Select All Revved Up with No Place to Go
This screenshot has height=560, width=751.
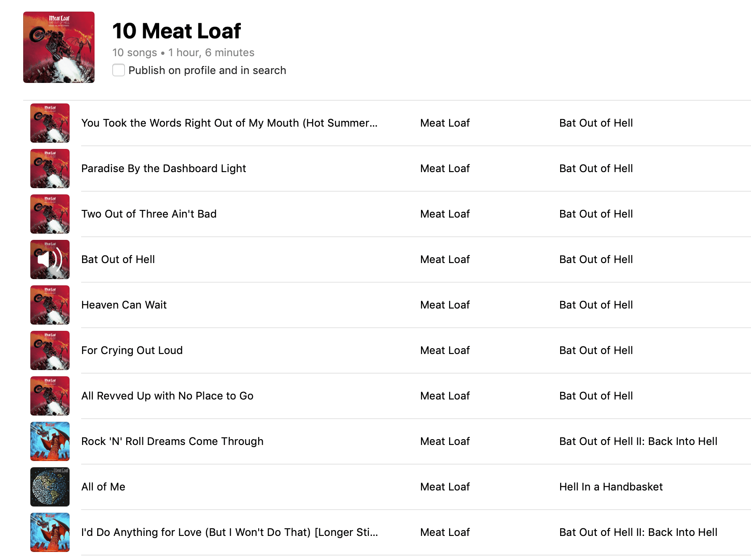coord(167,396)
